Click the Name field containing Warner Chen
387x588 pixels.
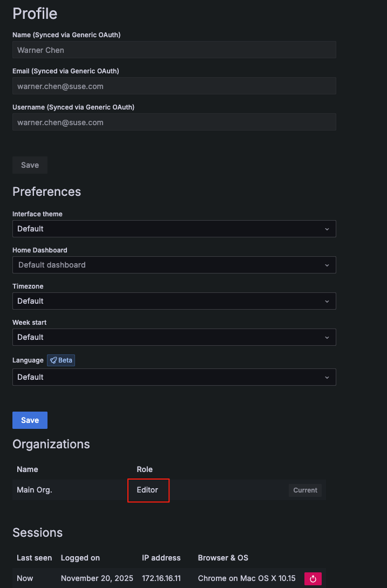(x=174, y=50)
